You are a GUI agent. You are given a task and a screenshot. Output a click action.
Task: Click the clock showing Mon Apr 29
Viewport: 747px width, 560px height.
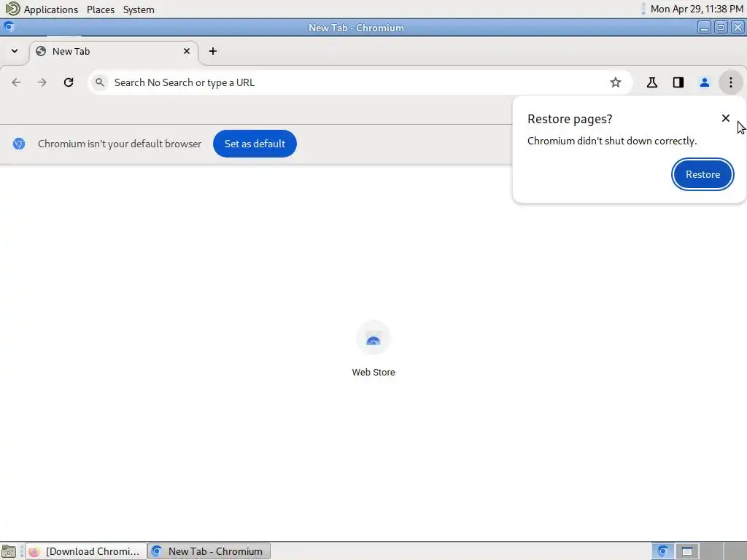(697, 9)
